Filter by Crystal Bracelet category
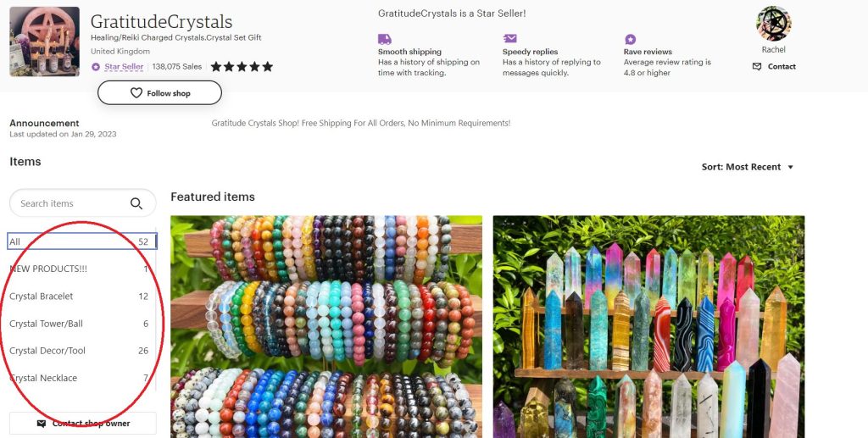This screenshot has width=868, height=438. point(79,297)
